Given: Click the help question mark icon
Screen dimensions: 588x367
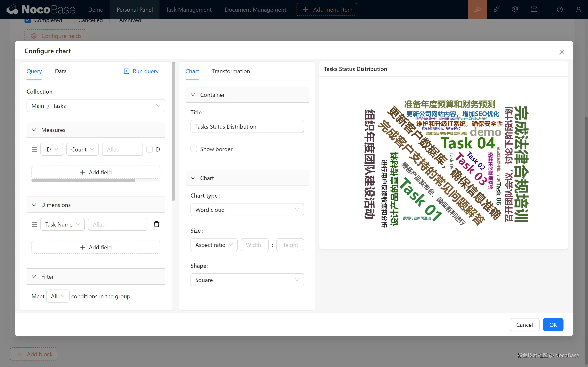Looking at the screenshot, I should tap(560, 9).
